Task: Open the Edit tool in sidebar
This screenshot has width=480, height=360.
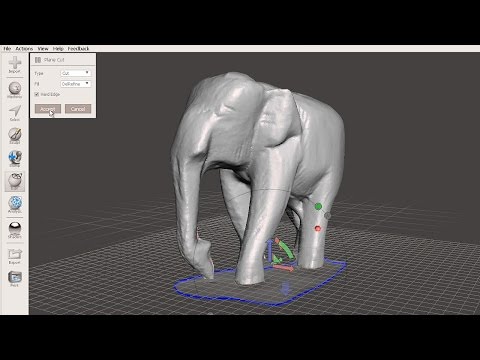Action: (x=15, y=181)
